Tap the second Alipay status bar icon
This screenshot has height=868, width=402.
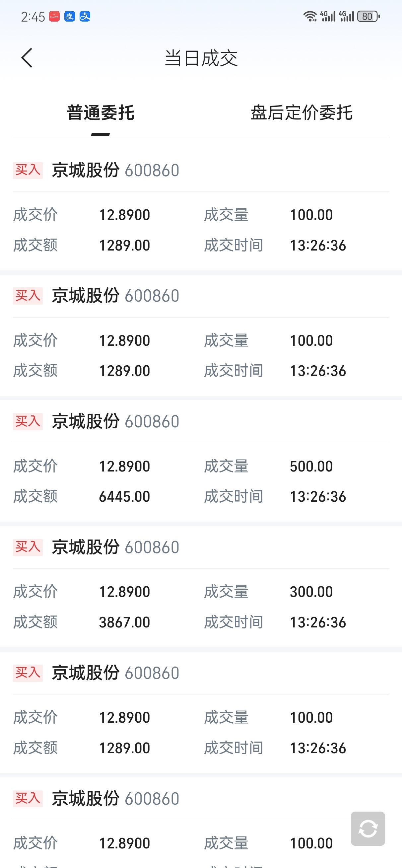tap(85, 17)
